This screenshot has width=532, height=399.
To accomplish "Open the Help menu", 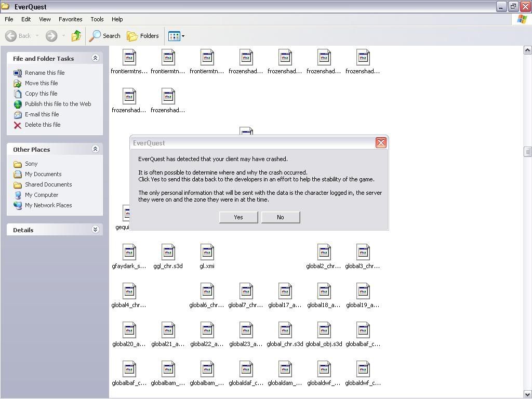I will click(117, 19).
